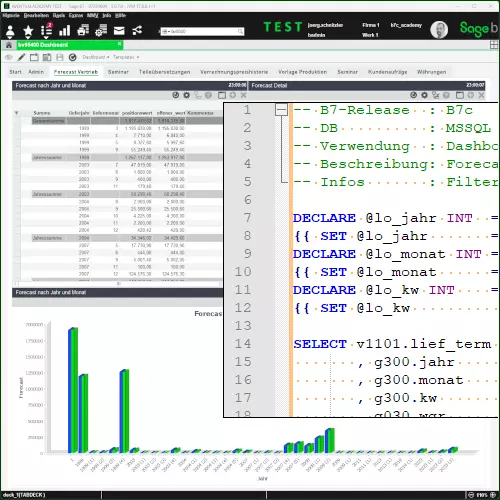Close the Forecast Detail widget

click(x=481, y=95)
